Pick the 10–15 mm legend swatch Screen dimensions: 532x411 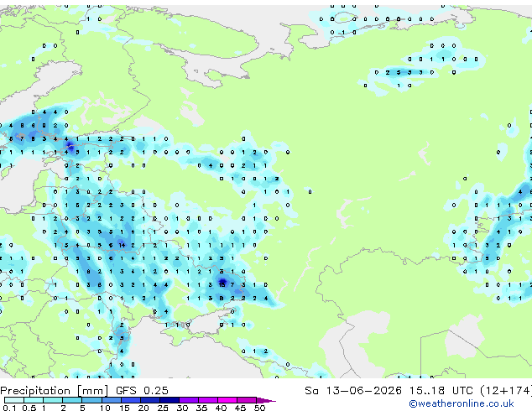(x=112, y=400)
